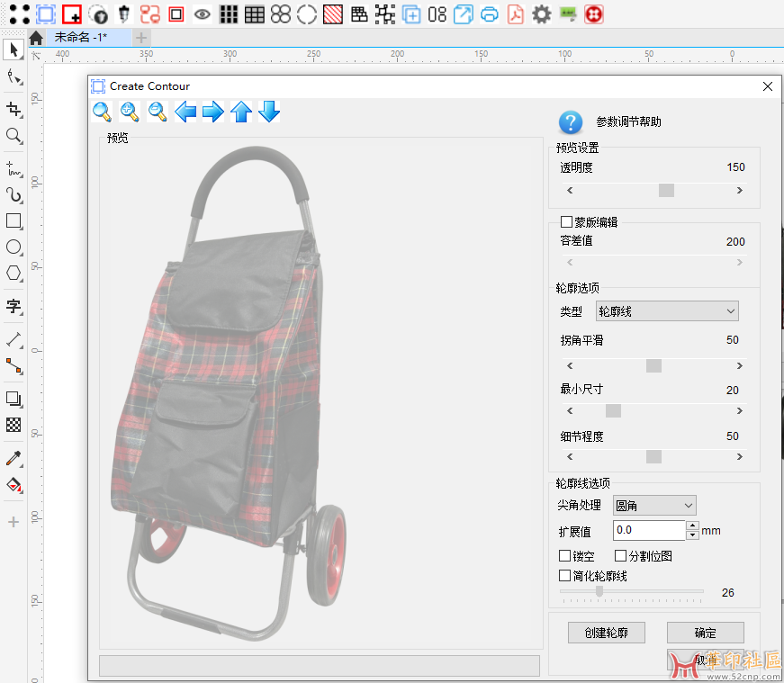The width and height of the screenshot is (784, 683).
Task: Decrease 扩展值 with the down spinner
Action: click(692, 535)
